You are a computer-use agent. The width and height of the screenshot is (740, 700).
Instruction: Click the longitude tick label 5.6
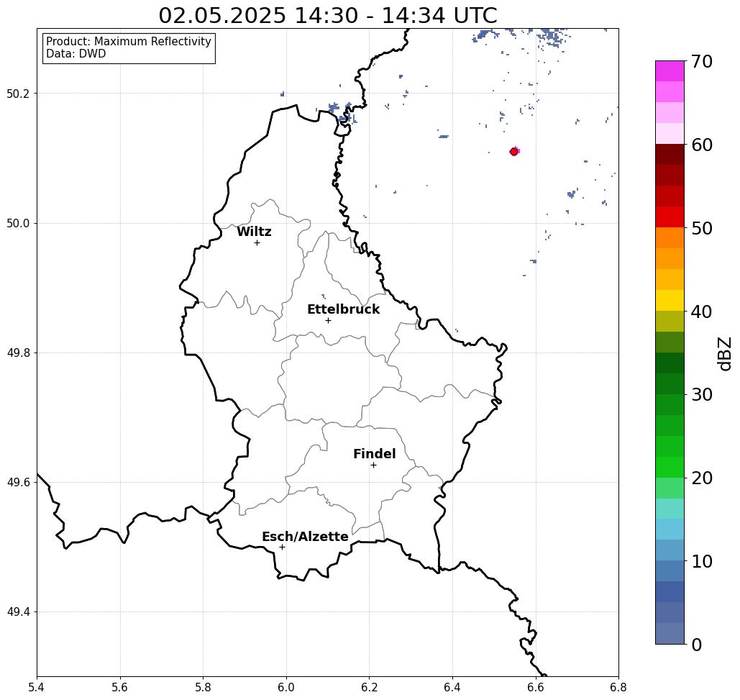pyautogui.click(x=120, y=687)
